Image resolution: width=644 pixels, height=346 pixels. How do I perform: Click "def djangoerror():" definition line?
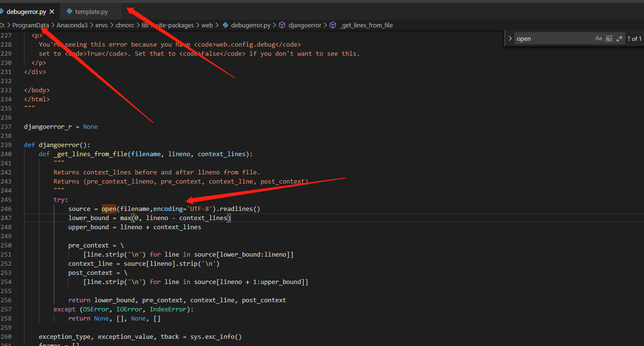[x=57, y=145]
